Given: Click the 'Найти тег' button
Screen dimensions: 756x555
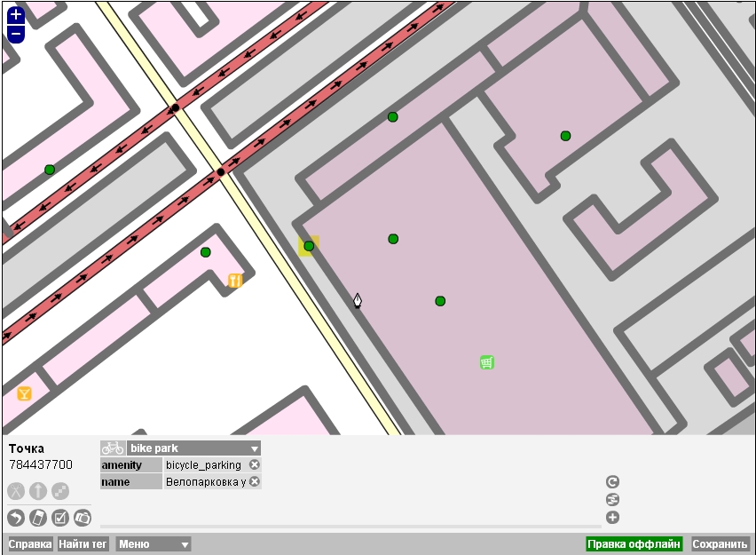Looking at the screenshot, I should coord(83,544).
